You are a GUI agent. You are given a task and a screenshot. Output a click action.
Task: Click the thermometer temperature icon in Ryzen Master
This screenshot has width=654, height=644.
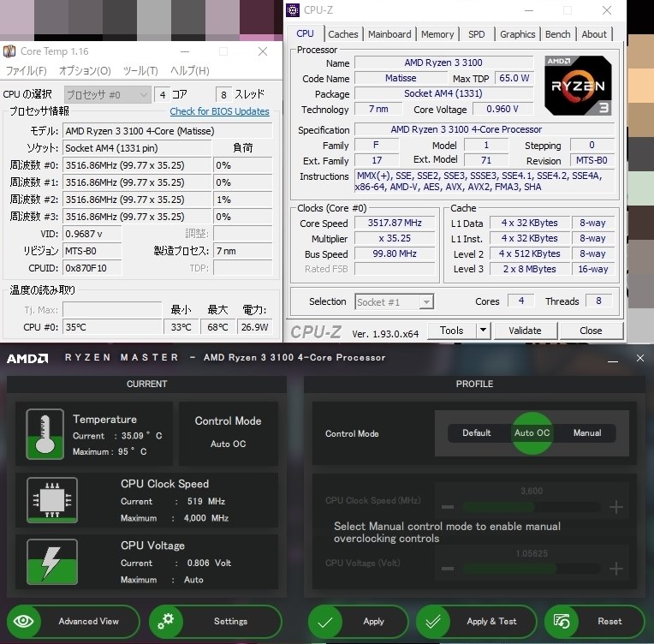coord(45,434)
